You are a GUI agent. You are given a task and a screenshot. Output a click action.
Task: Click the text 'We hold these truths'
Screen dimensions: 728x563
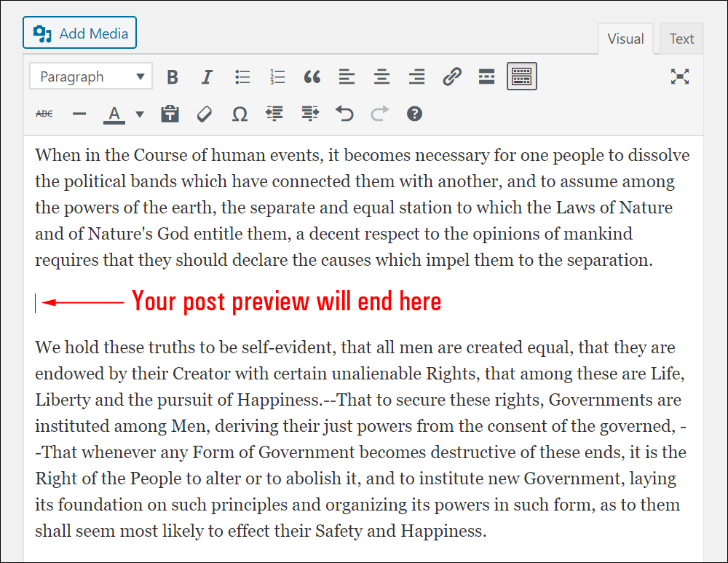115,347
